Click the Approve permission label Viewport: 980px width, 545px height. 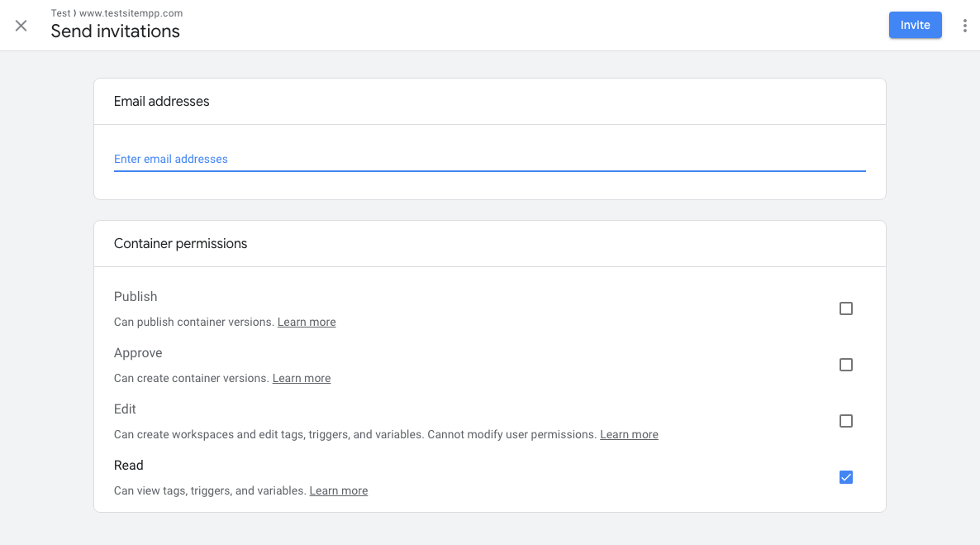138,353
